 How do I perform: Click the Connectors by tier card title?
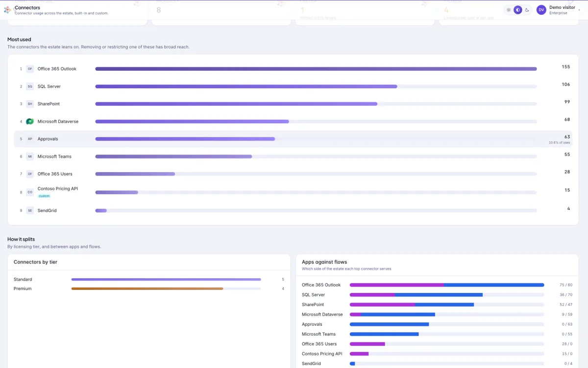coord(35,263)
